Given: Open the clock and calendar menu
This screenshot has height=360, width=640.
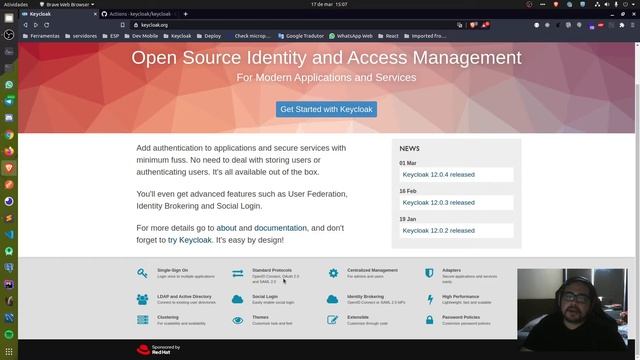Looking at the screenshot, I should click(x=329, y=4).
